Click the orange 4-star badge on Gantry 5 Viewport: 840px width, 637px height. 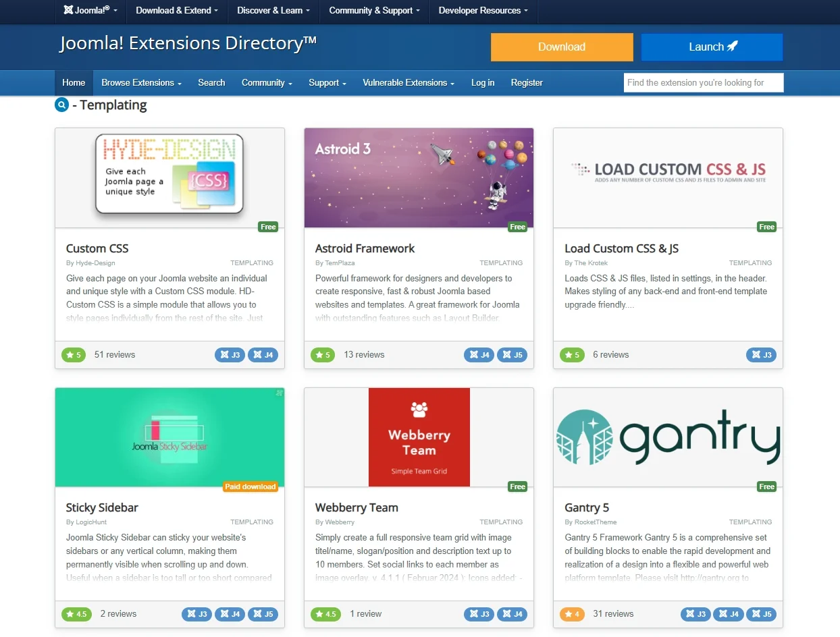pyautogui.click(x=572, y=614)
